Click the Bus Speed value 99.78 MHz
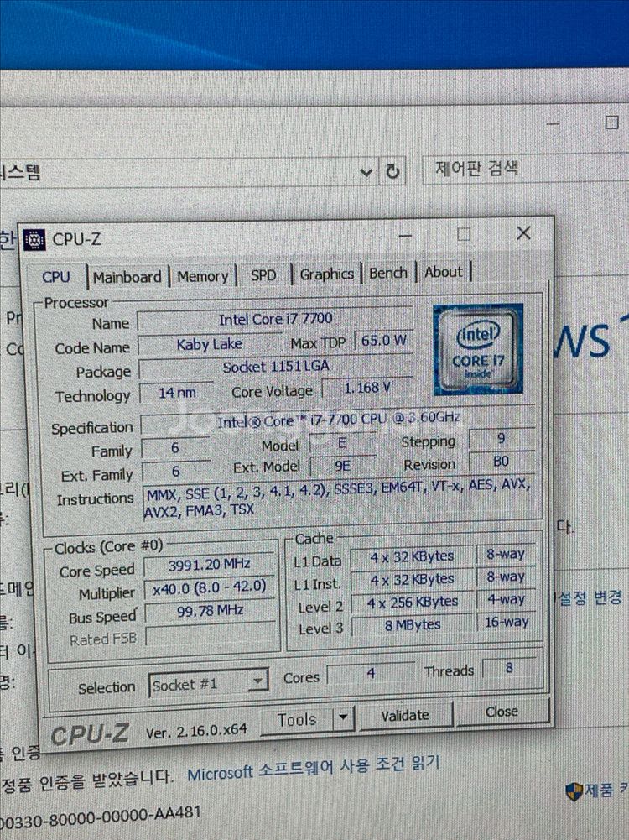 (210, 611)
